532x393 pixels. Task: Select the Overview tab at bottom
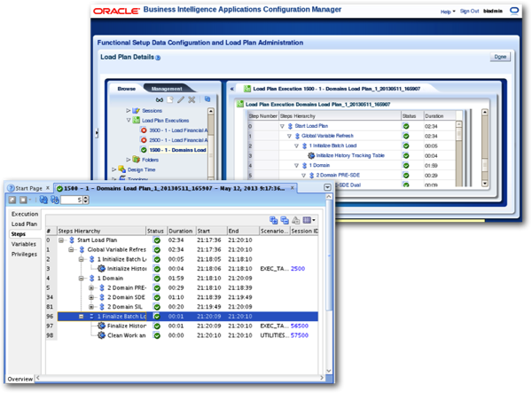pos(20,379)
